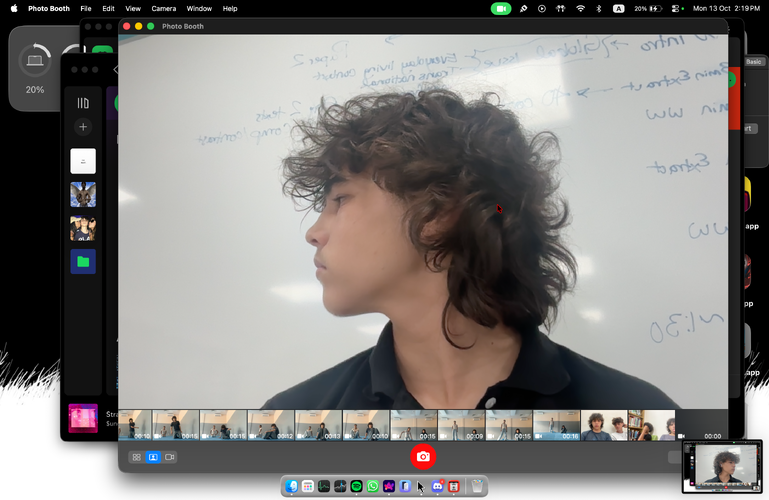Open Finder from the Dock
This screenshot has width=769, height=500.
(291, 486)
